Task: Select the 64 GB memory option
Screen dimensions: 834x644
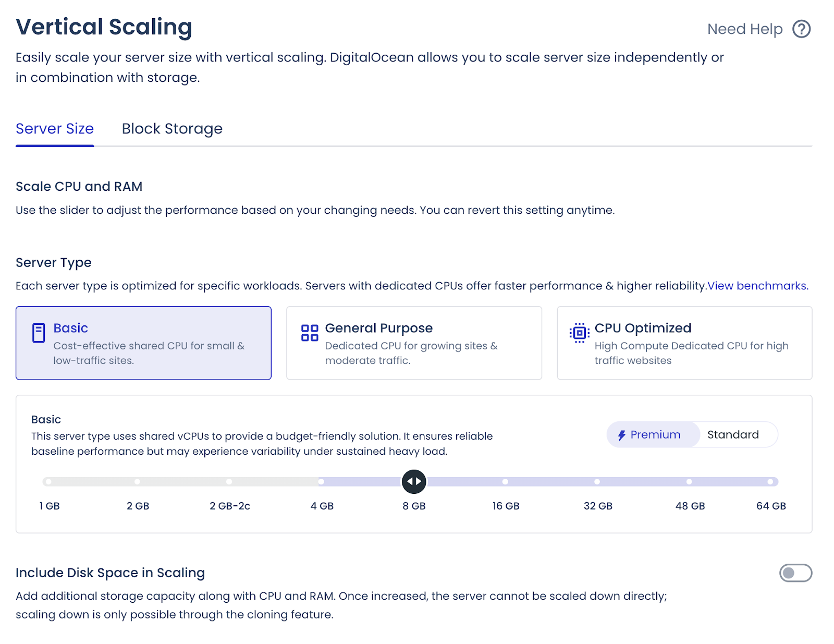Action: (770, 481)
